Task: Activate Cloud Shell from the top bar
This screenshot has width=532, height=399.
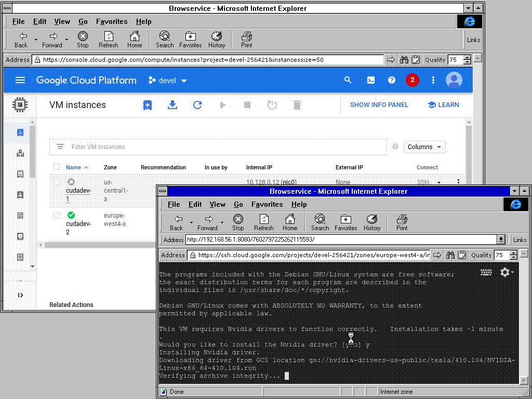Action: tap(371, 80)
